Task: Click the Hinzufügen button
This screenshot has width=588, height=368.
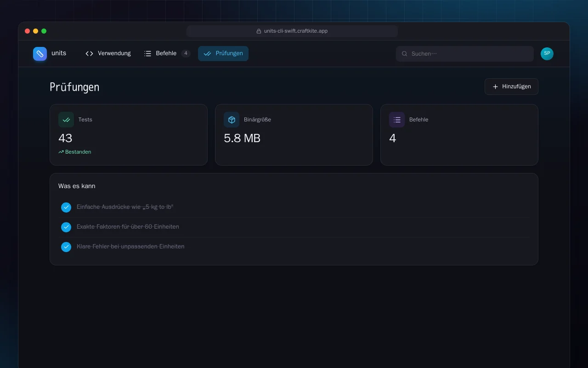Action: point(511,86)
